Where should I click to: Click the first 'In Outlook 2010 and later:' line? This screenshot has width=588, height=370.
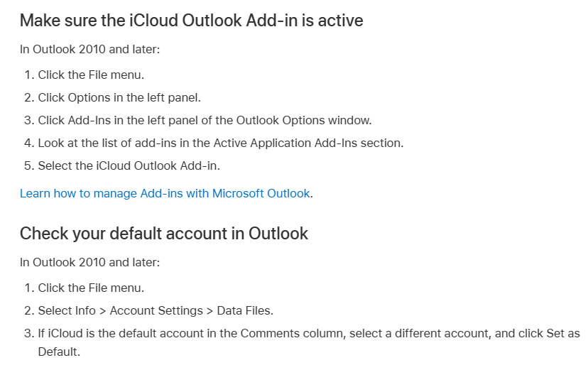click(90, 50)
